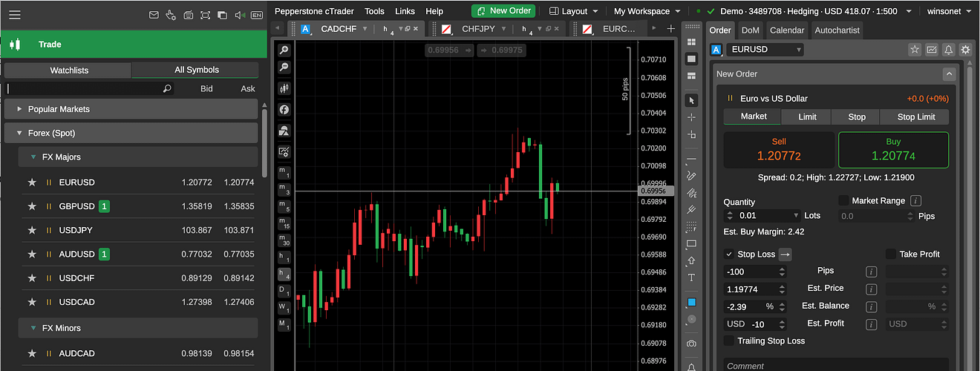Screen dimensions: 980x371
Task: Select the D1 timeframe button
Action: (284, 290)
